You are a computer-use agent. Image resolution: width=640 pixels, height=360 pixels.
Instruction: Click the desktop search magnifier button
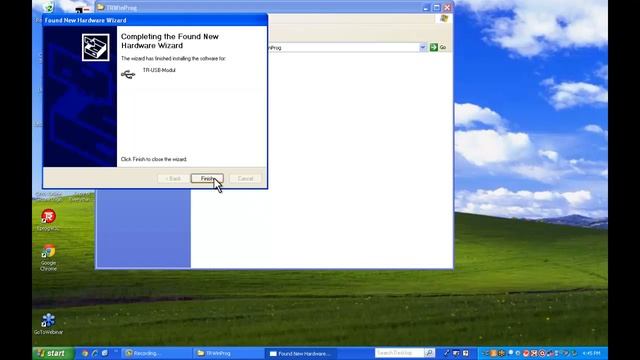(429, 353)
